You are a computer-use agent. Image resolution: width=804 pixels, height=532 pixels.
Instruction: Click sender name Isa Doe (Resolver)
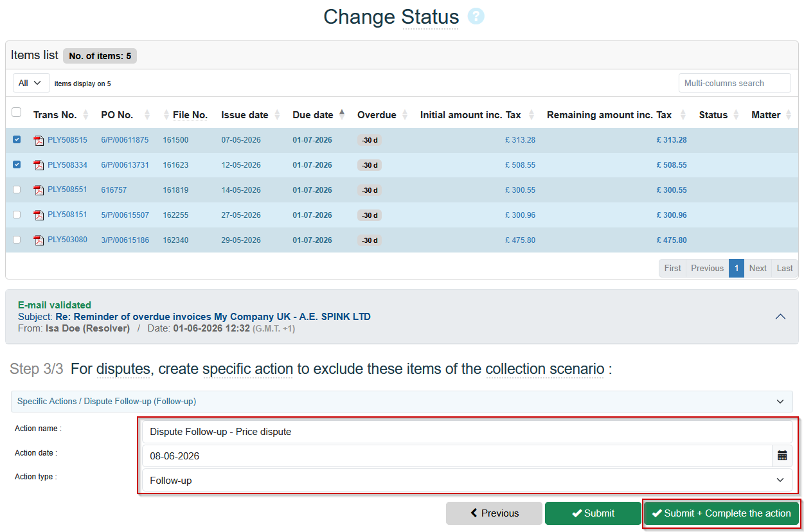point(87,328)
